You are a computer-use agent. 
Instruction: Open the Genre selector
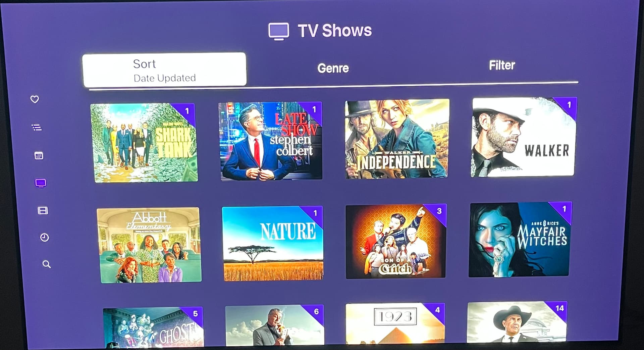click(x=333, y=68)
